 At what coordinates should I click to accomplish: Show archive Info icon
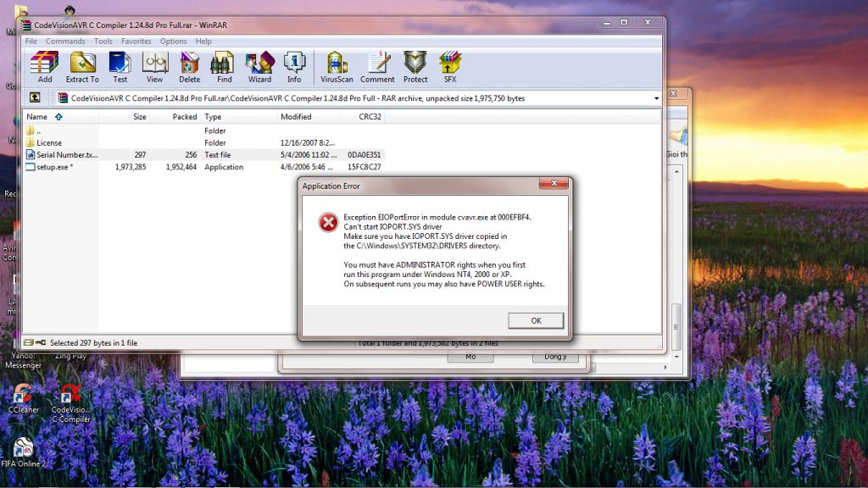coord(294,67)
